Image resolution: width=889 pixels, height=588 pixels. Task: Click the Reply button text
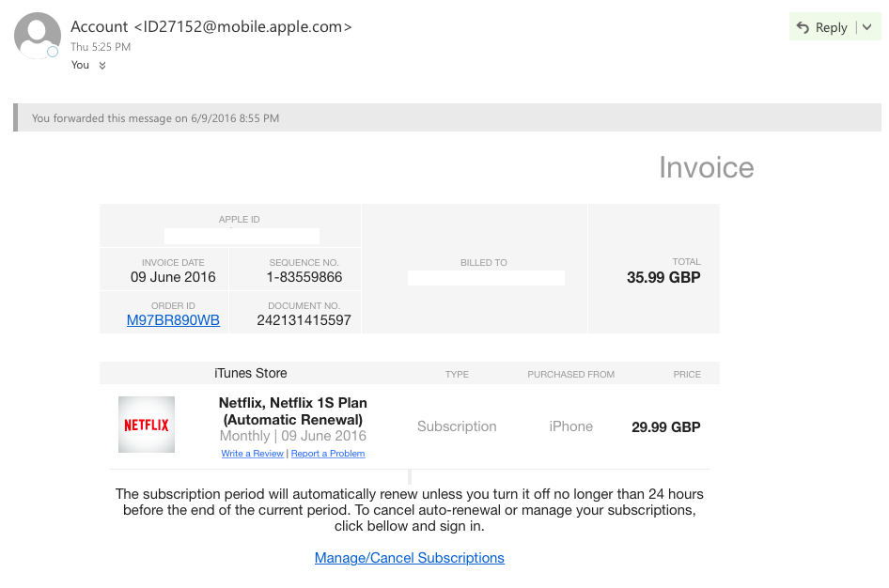(831, 27)
